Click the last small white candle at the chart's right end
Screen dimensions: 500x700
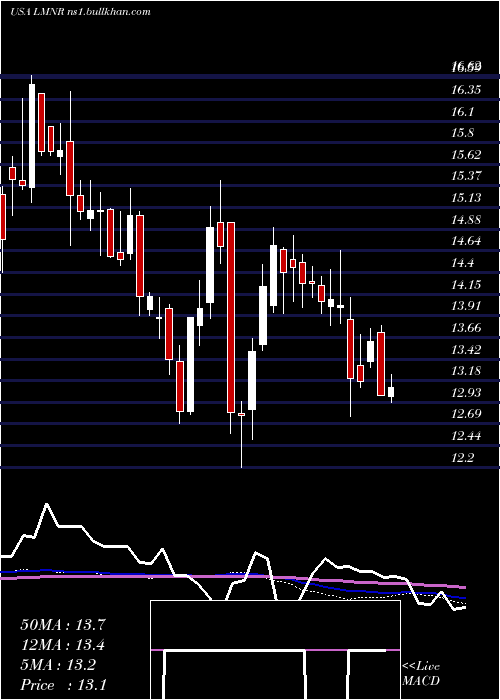tap(391, 392)
